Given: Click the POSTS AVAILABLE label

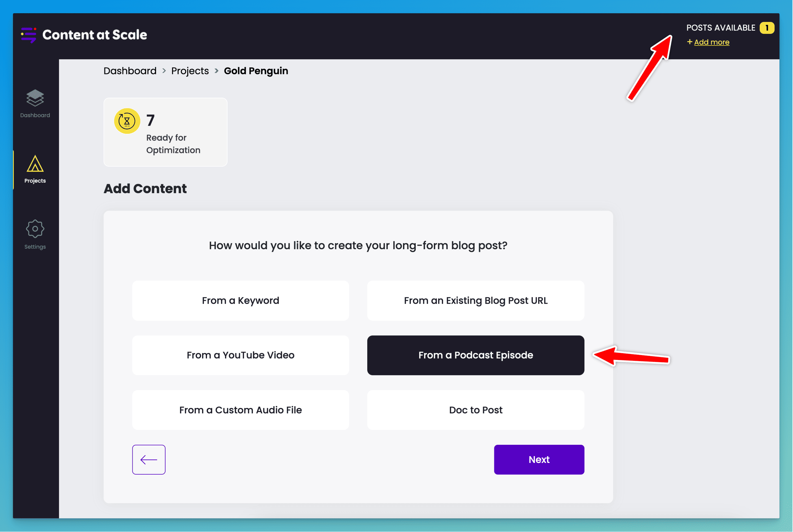Looking at the screenshot, I should pyautogui.click(x=720, y=28).
